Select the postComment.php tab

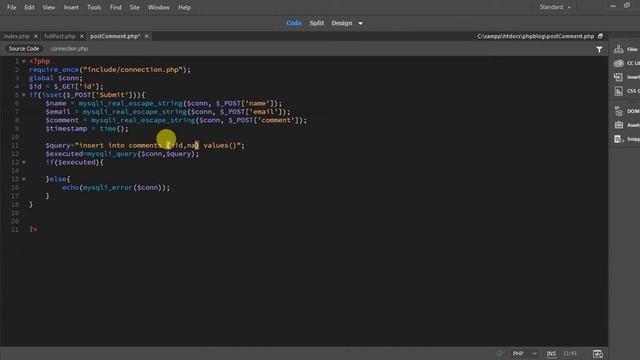pyautogui.click(x=115, y=36)
